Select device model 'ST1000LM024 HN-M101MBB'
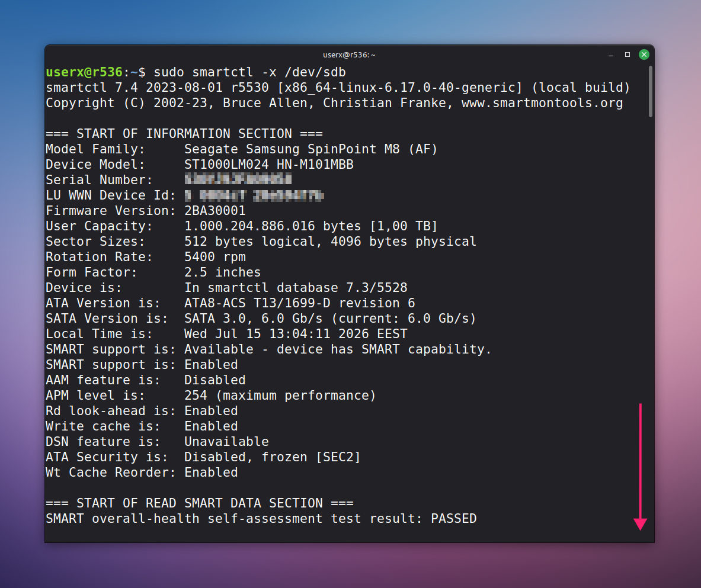This screenshot has height=588, width=701. 268,165
